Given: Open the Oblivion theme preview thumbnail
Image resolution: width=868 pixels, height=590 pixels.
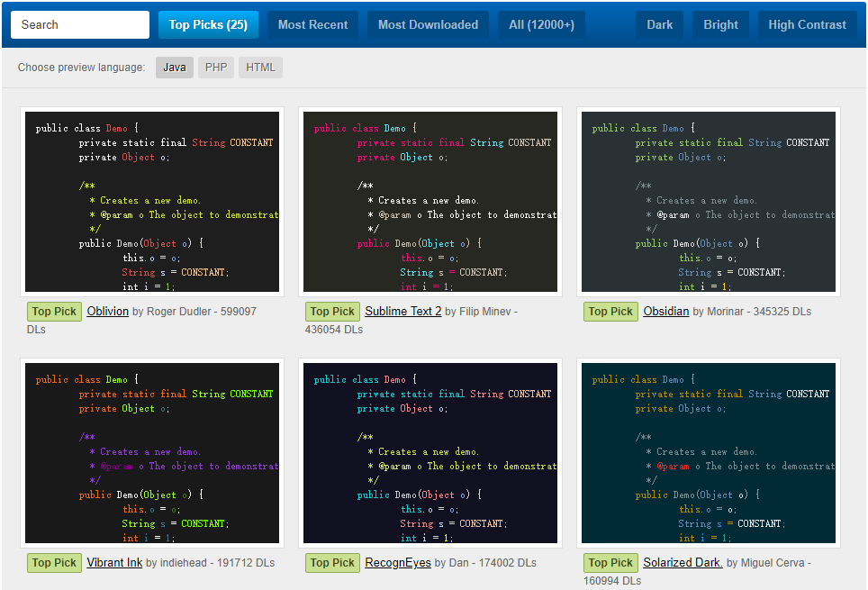Looking at the screenshot, I should tap(152, 202).
